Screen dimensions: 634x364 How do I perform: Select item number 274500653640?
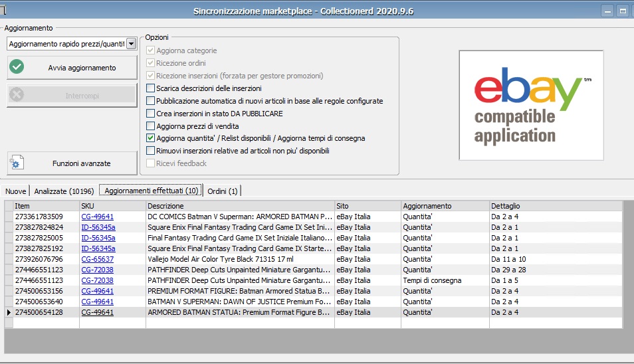pos(39,302)
